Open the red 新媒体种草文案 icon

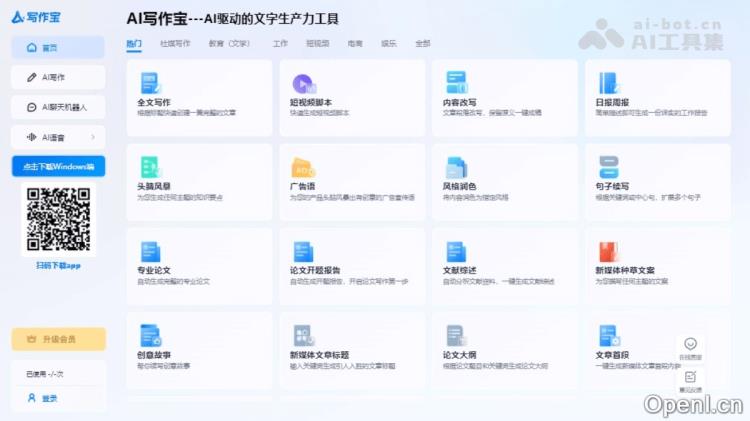pos(609,252)
